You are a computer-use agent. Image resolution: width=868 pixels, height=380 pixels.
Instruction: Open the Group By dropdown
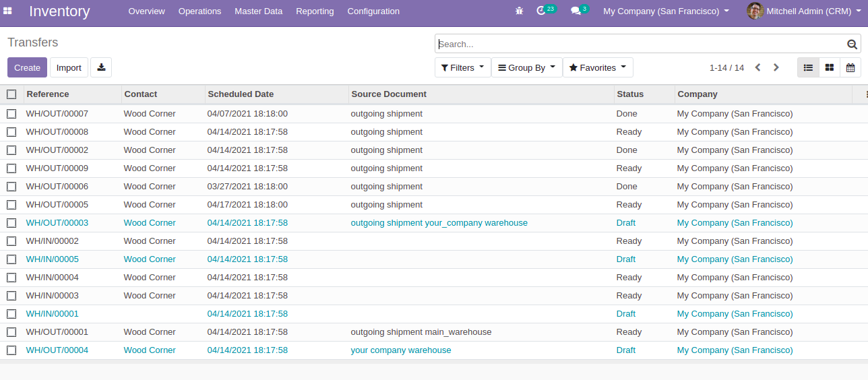tap(527, 67)
